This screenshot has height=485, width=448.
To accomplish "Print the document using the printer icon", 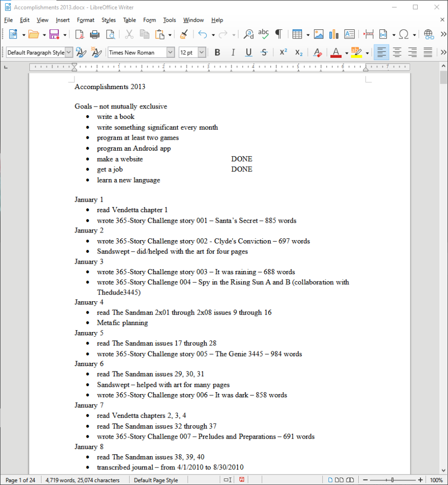I will pos(95,34).
